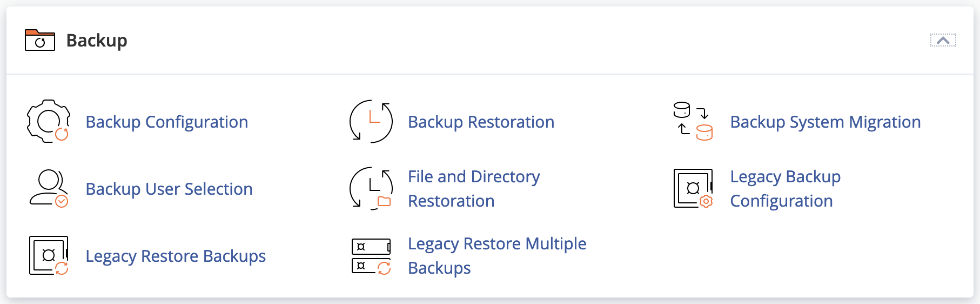The image size is (980, 304).
Task: Click the Backup section folder icon
Action: click(40, 41)
